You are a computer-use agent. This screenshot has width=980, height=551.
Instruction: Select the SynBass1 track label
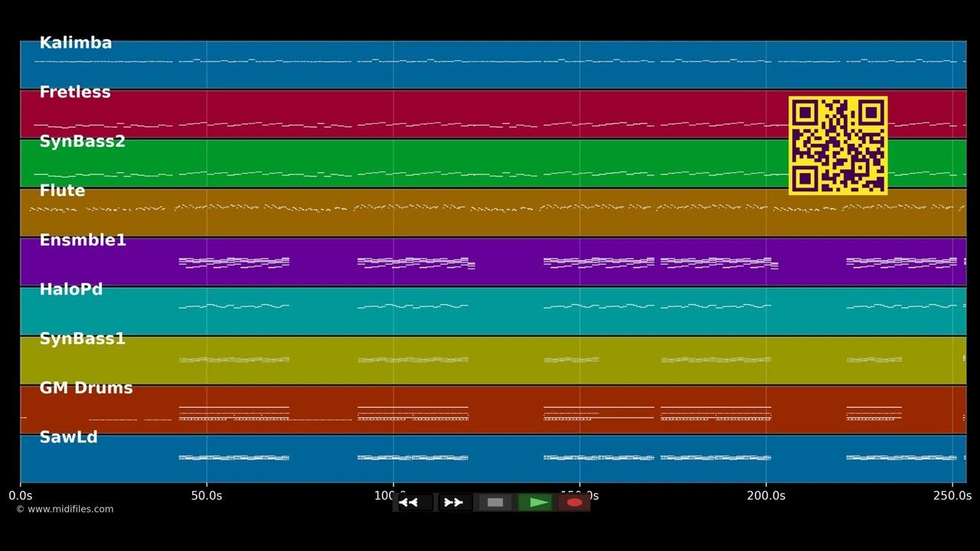point(82,338)
